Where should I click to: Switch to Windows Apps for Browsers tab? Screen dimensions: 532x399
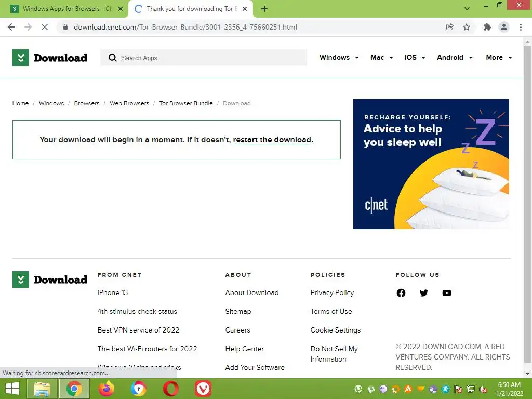click(x=67, y=9)
